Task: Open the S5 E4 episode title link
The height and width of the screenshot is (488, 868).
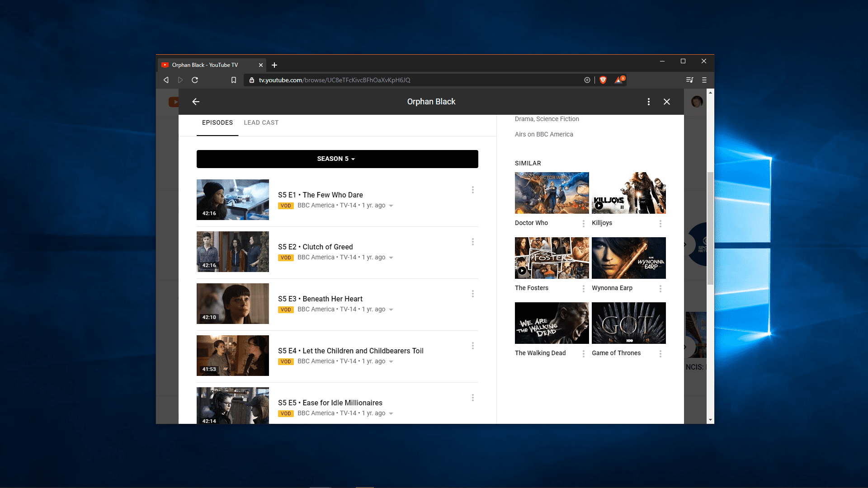Action: (x=351, y=351)
